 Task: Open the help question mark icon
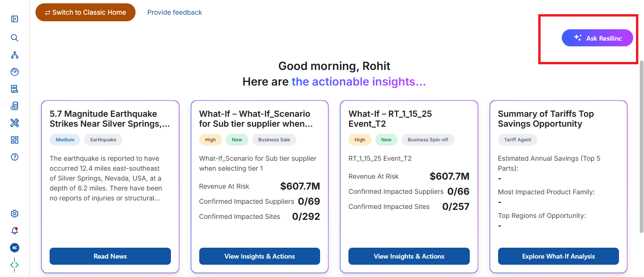[15, 157]
